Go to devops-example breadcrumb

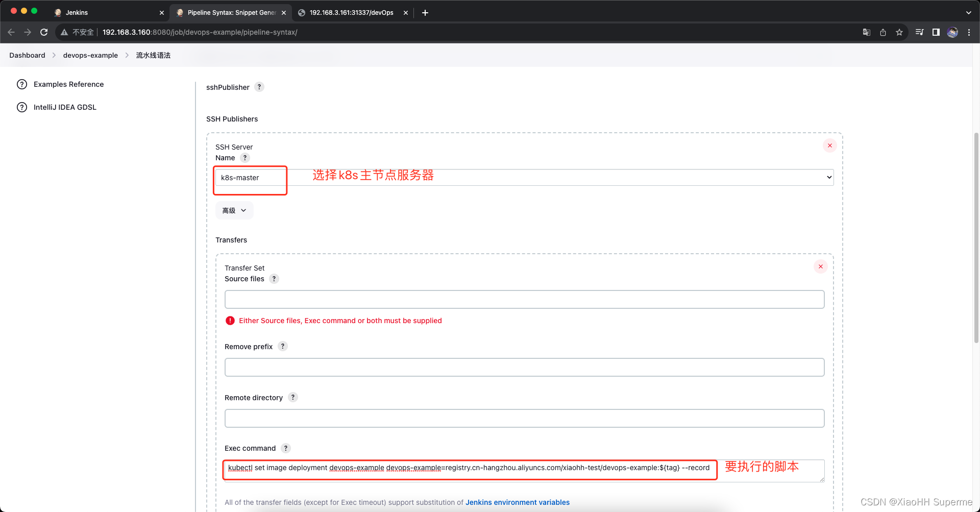point(90,55)
